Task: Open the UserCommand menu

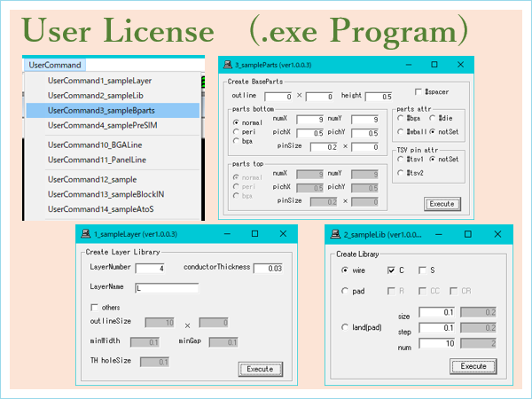Action: [x=52, y=65]
